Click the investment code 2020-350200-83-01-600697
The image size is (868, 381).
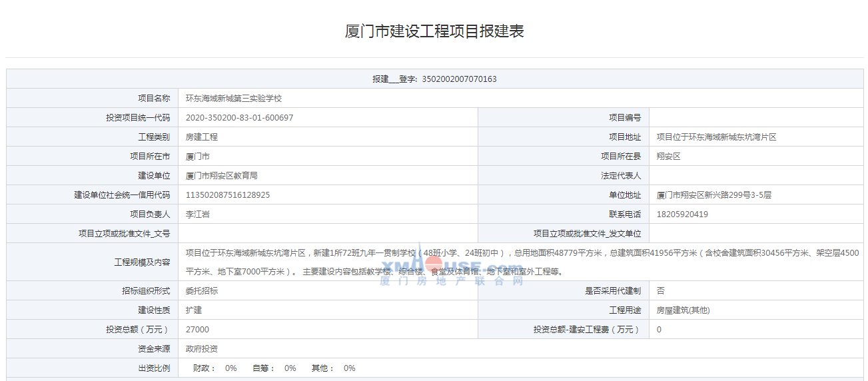pos(239,118)
